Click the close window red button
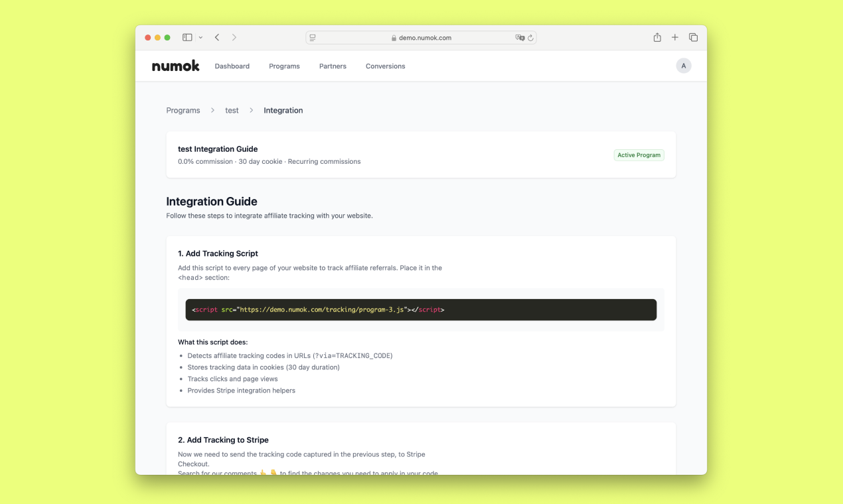This screenshot has height=504, width=843. pos(148,38)
